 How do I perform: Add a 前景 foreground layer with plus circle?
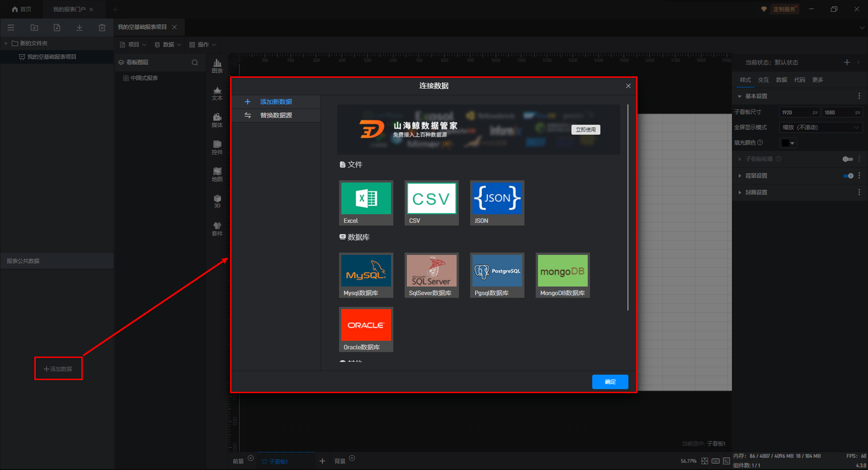pyautogui.click(x=251, y=458)
